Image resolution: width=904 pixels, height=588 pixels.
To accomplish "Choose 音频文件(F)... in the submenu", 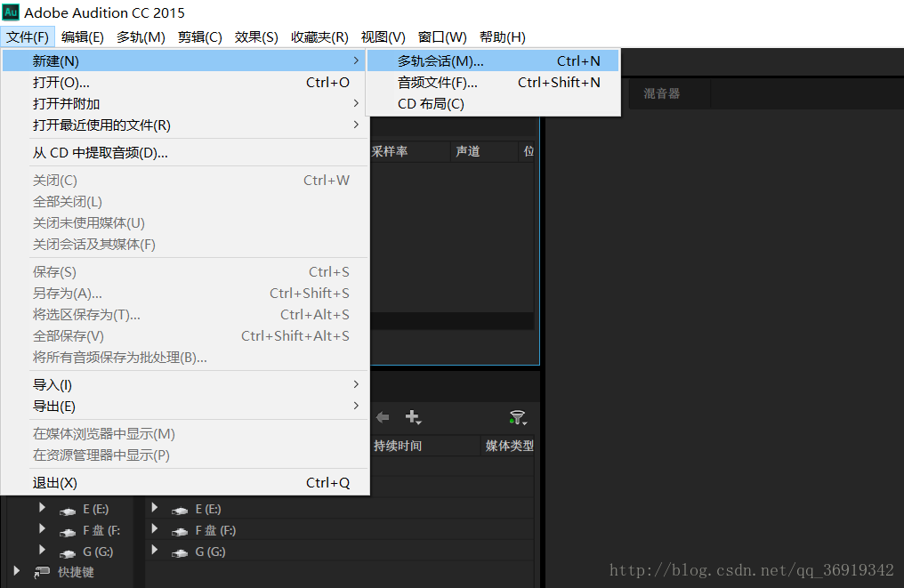I will [x=493, y=83].
